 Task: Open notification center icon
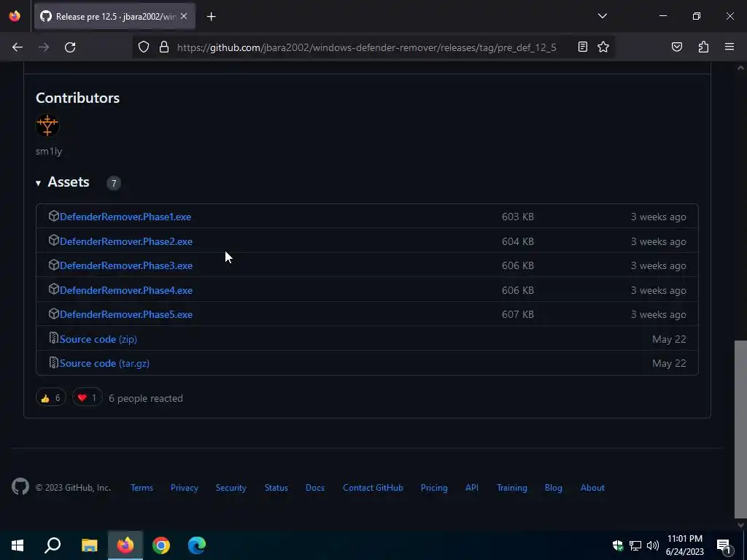coord(724,545)
